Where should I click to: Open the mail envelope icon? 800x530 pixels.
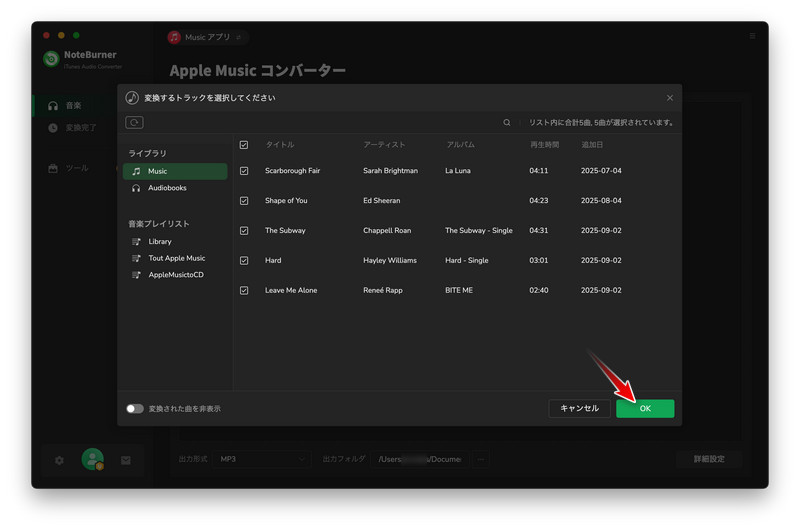126,460
